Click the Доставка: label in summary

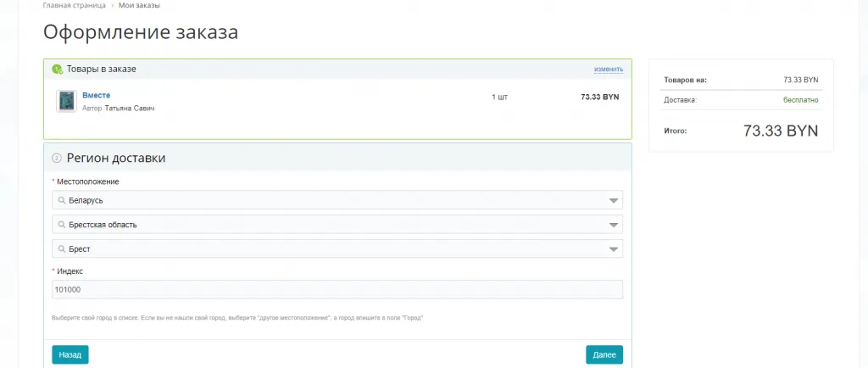coord(680,100)
